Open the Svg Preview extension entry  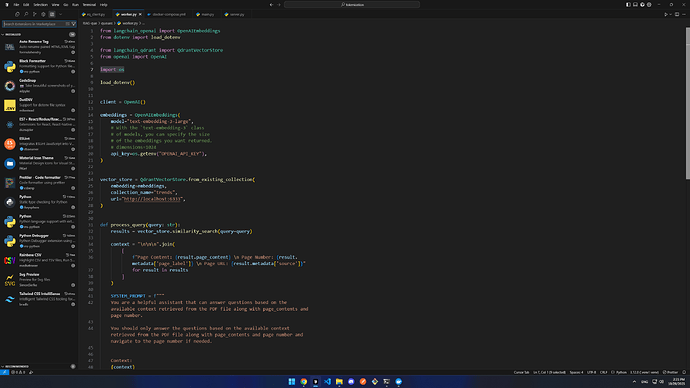(x=39, y=279)
